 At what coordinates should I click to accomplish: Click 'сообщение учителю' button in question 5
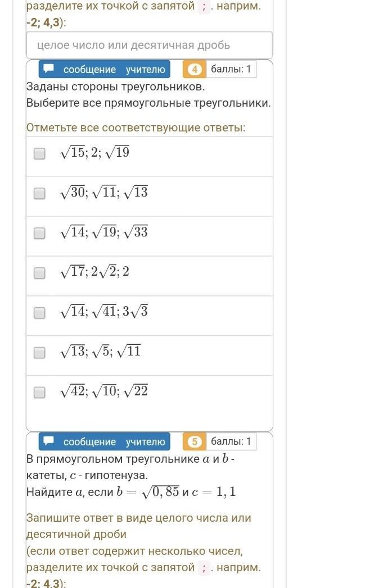pos(105,442)
